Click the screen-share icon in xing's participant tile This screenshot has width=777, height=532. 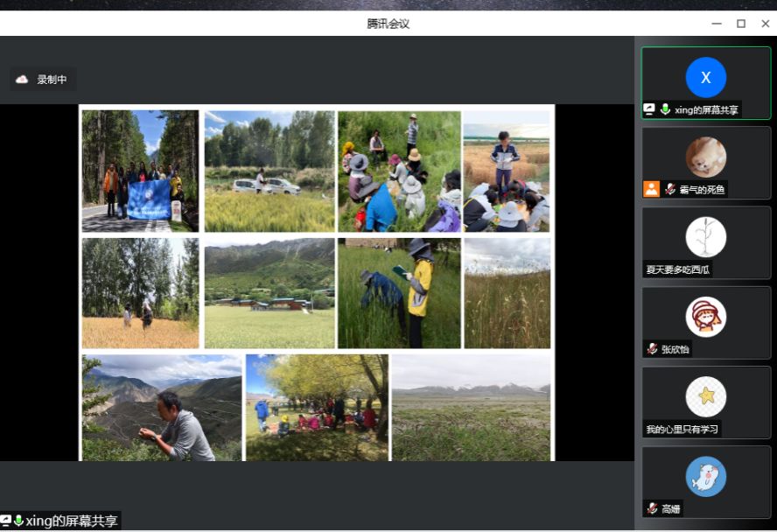pyautogui.click(x=648, y=109)
